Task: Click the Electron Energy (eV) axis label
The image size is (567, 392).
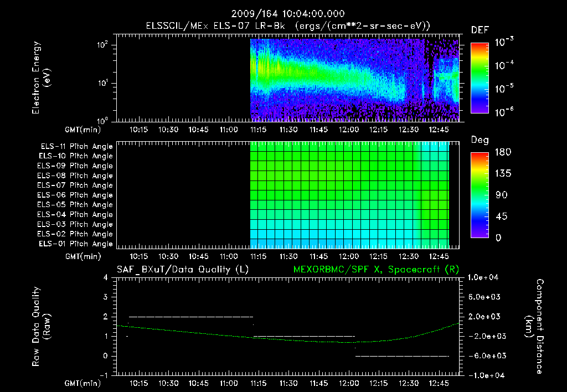Action: pos(41,78)
